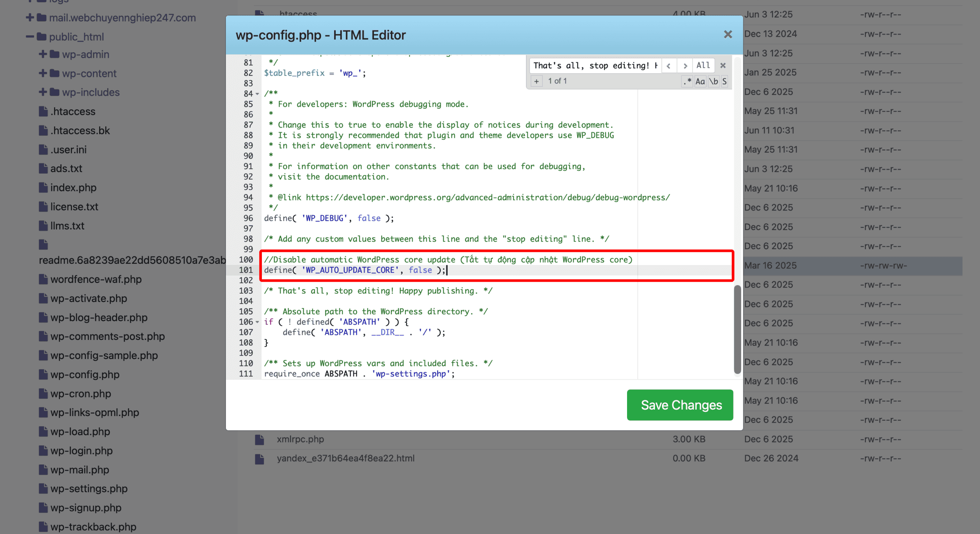Select wp-activate.php in the tree
The image size is (980, 534).
(89, 299)
